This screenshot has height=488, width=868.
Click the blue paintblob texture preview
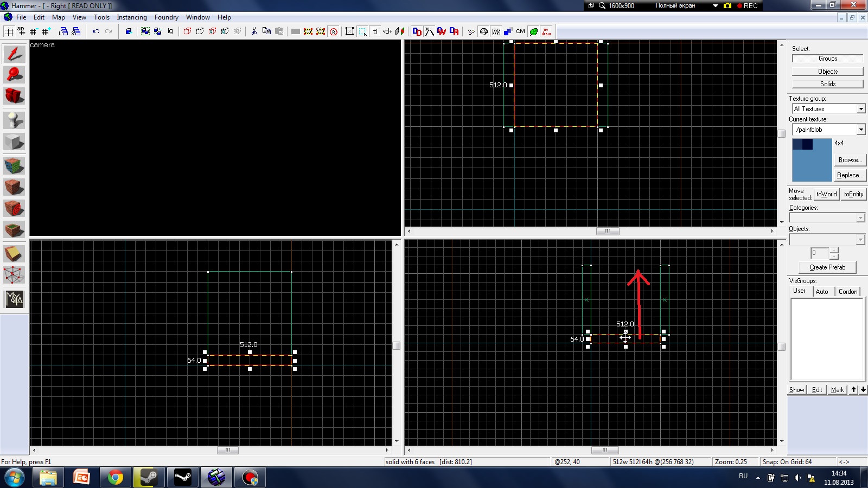(812, 160)
